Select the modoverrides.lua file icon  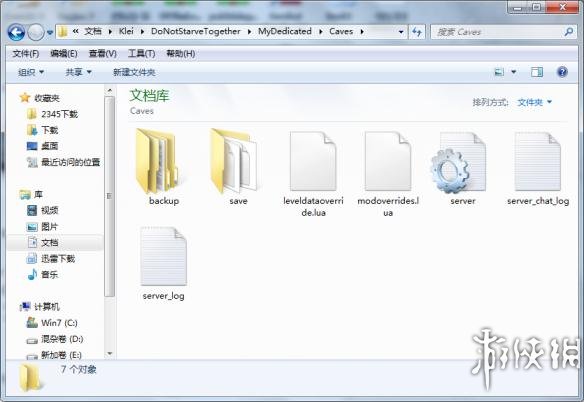(388, 161)
